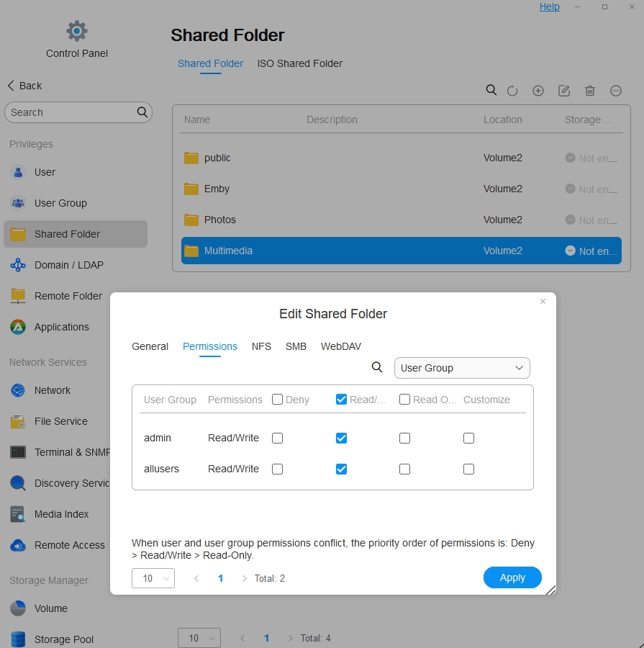This screenshot has width=644, height=648.
Task: Refresh the shared folder list
Action: pyautogui.click(x=512, y=91)
